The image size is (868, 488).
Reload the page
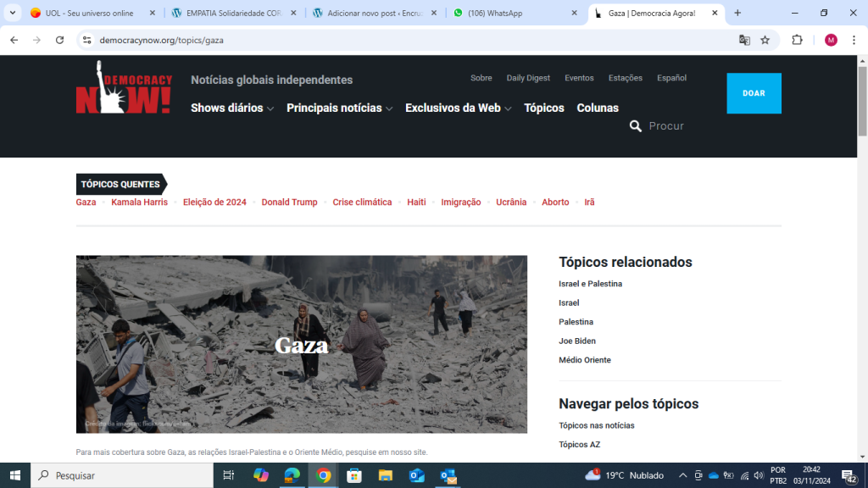point(59,40)
